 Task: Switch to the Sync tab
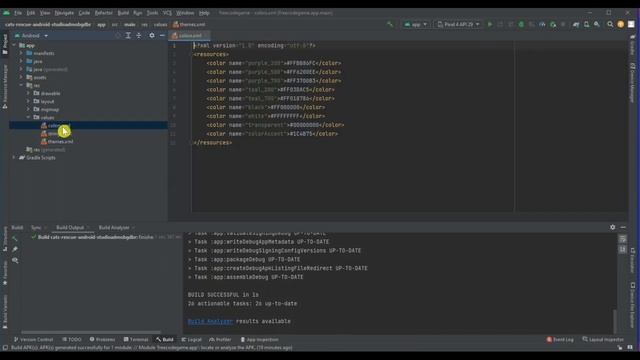click(x=36, y=227)
